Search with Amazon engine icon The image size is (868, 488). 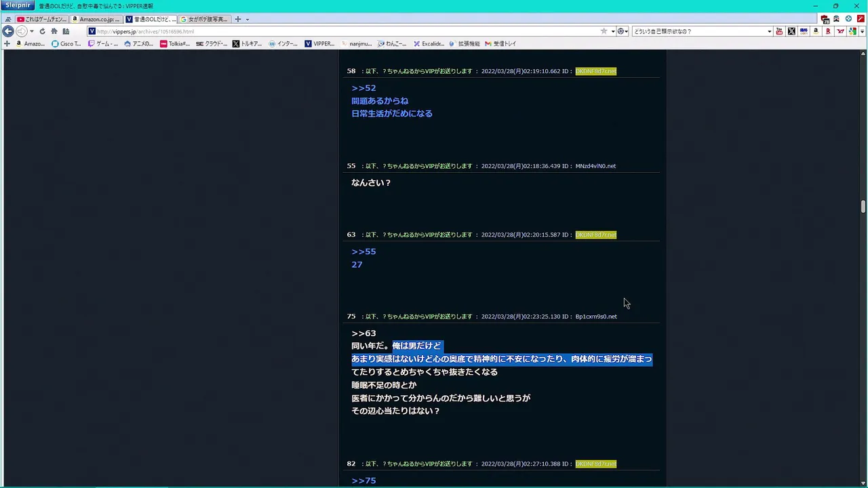[x=816, y=31]
